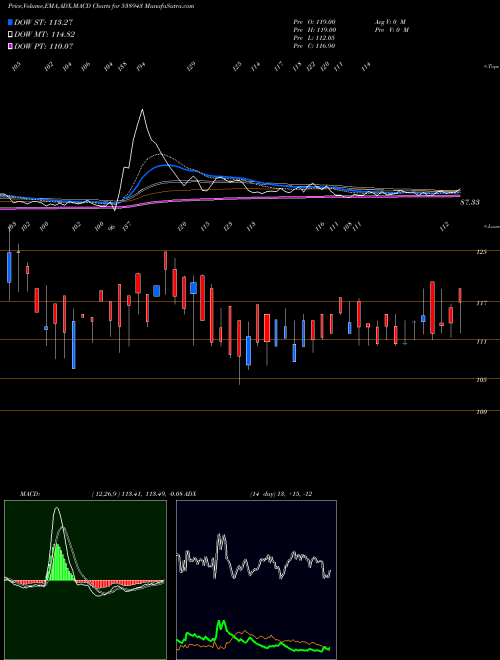
Task: Click the 105 price axis label
Action: [x=482, y=380]
